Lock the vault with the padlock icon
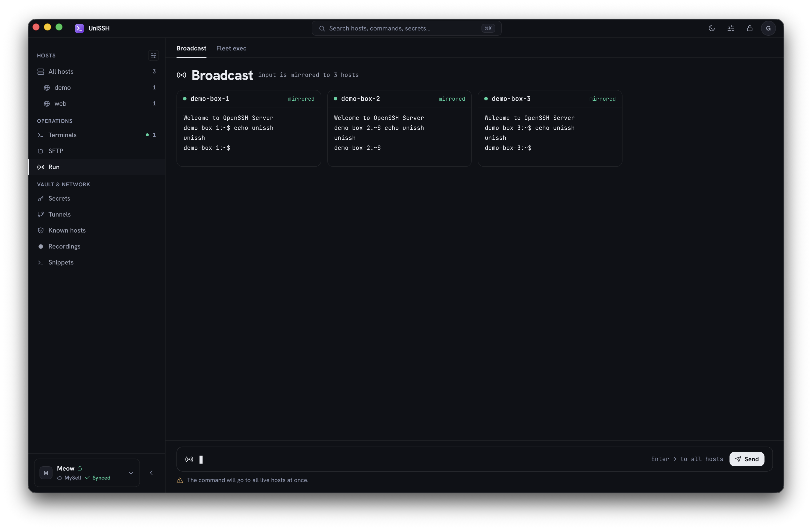The image size is (812, 530). [x=749, y=28]
